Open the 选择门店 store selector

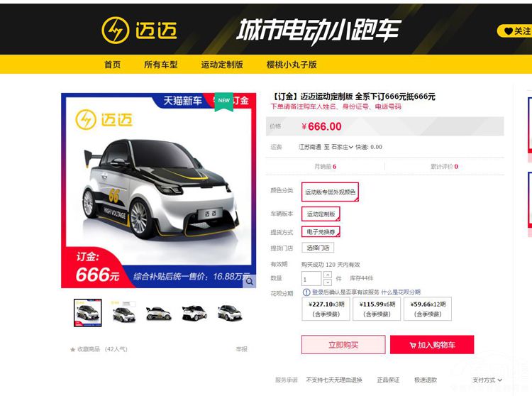[318, 248]
